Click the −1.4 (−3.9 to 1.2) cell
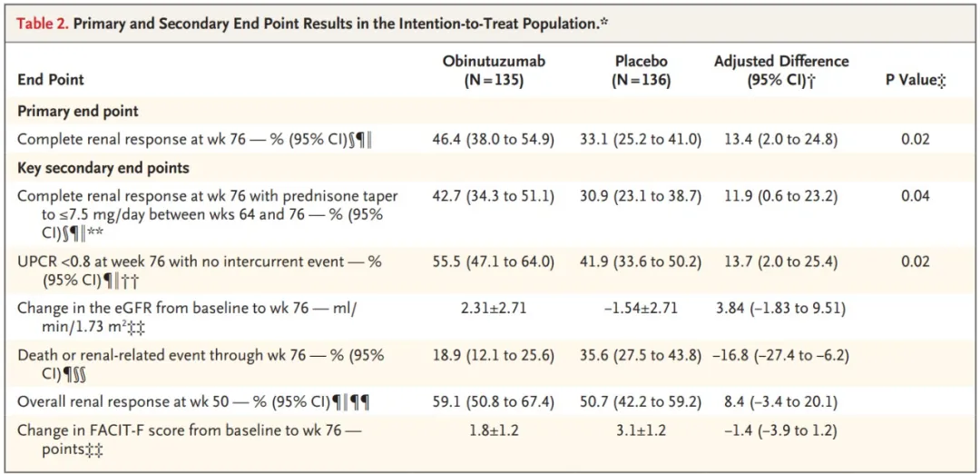 pyautogui.click(x=781, y=430)
